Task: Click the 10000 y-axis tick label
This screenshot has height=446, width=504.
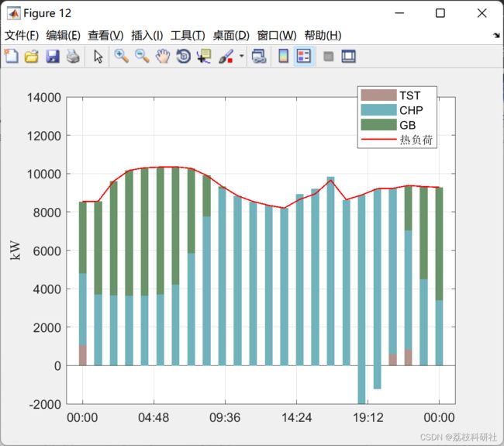Action: [44, 174]
